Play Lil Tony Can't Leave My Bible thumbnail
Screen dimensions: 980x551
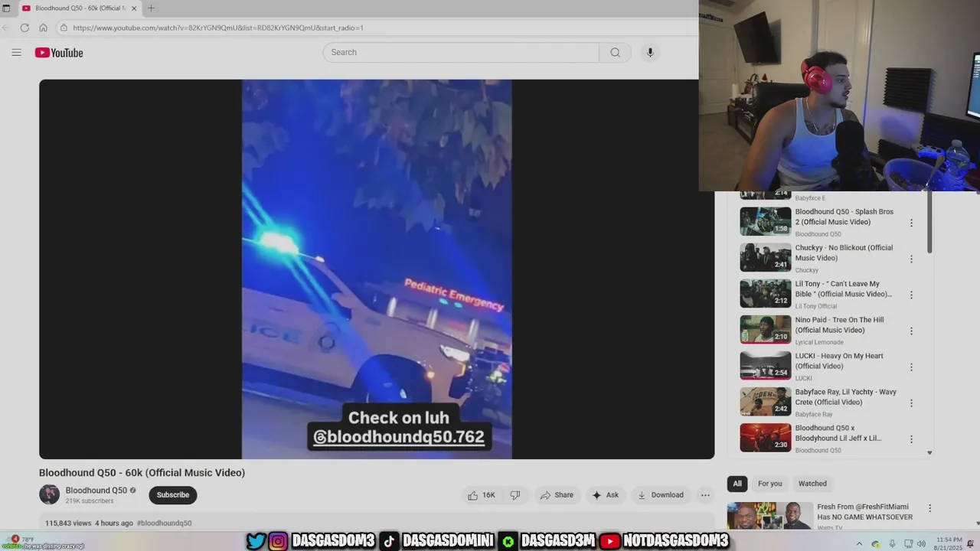point(765,293)
